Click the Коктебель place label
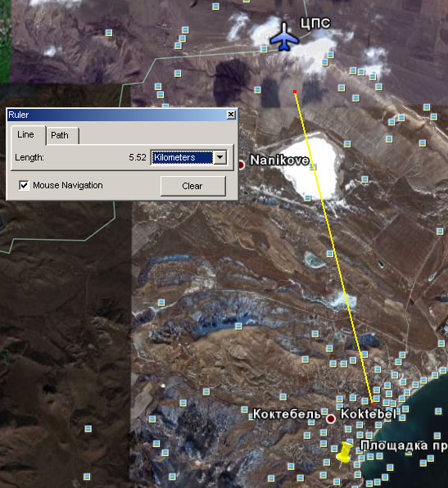 pos(287,414)
